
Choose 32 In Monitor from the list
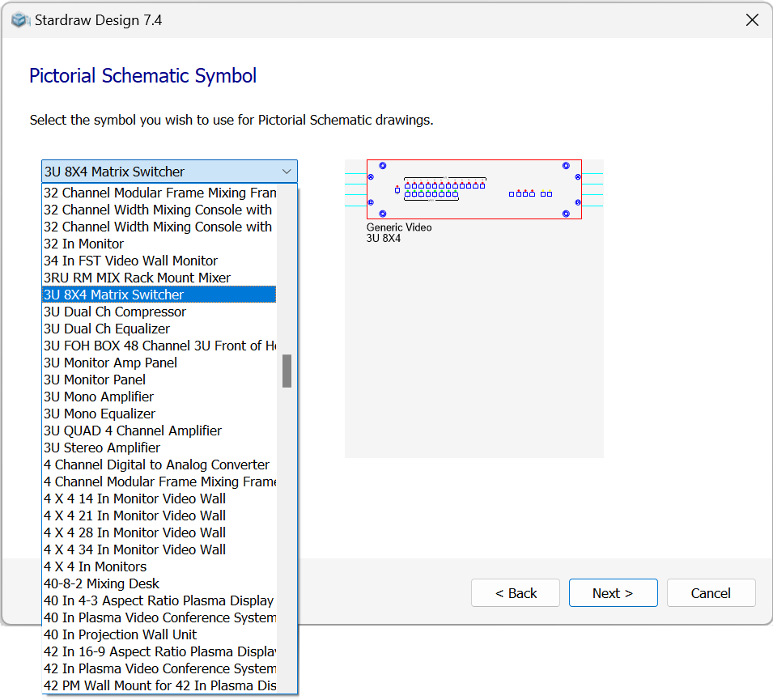pyautogui.click(x=159, y=244)
